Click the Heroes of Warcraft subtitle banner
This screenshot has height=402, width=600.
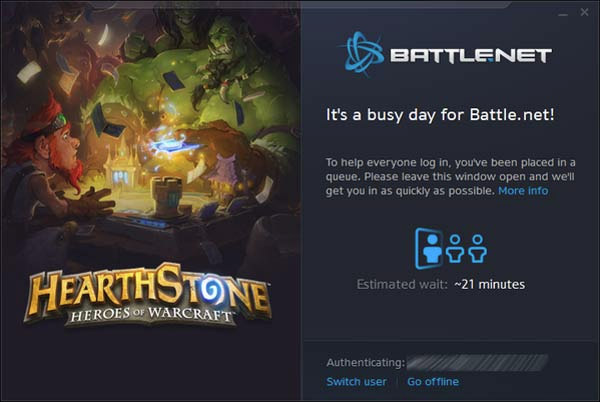151,315
